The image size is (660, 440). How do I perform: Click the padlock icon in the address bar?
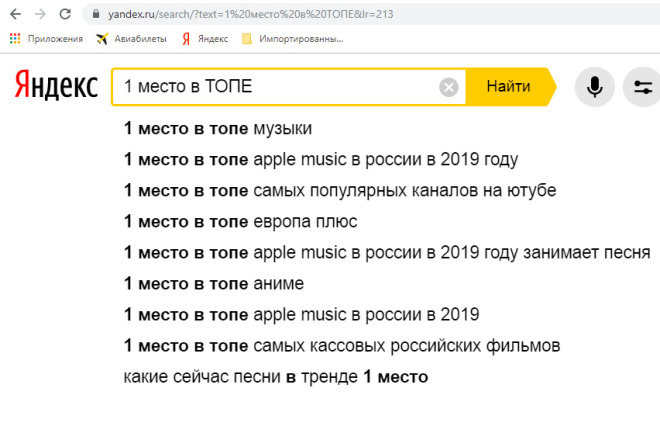click(x=96, y=14)
